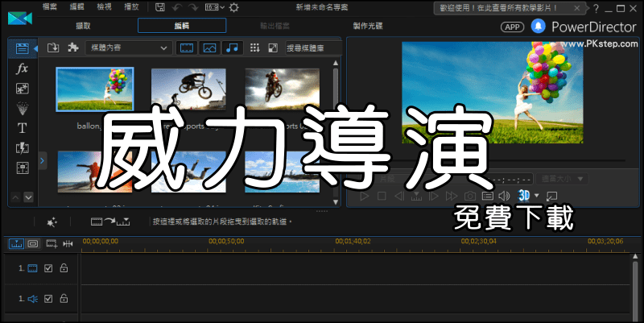Undock the preview window icon
This screenshot has width=644, height=323.
tap(551, 196)
